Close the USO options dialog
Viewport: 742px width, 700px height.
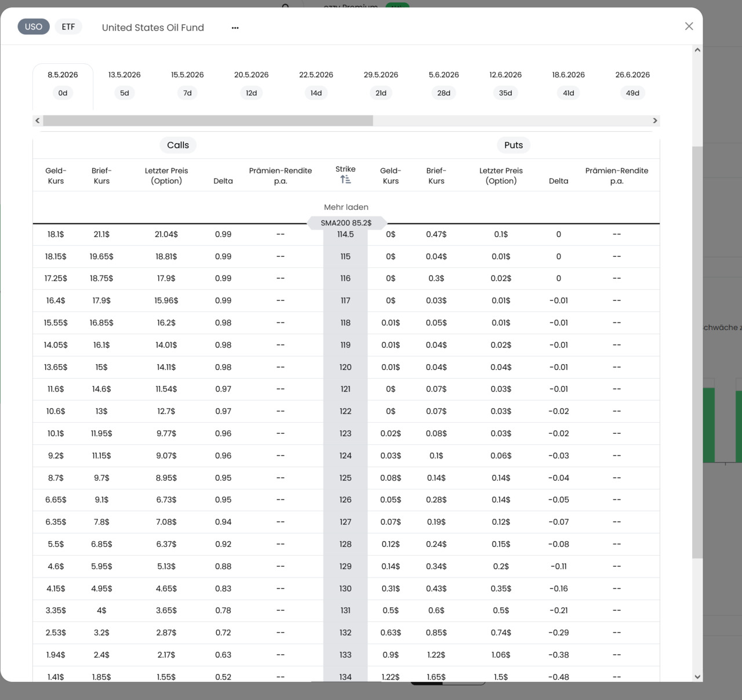[689, 26]
